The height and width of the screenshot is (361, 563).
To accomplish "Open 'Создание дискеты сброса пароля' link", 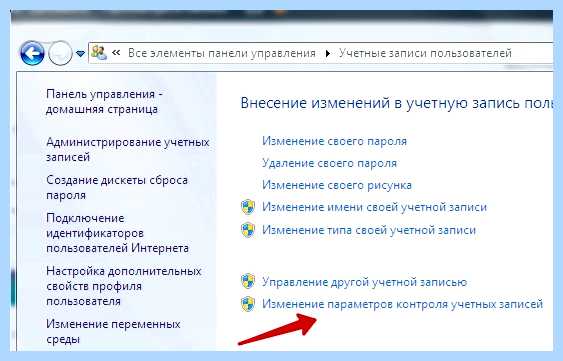I will pyautogui.click(x=117, y=188).
